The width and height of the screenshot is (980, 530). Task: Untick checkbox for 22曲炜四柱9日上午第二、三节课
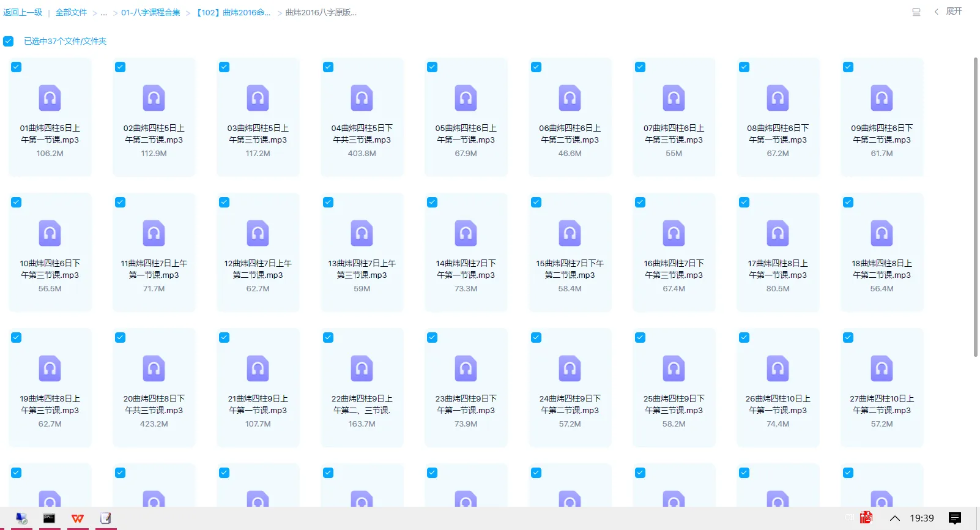coord(329,338)
